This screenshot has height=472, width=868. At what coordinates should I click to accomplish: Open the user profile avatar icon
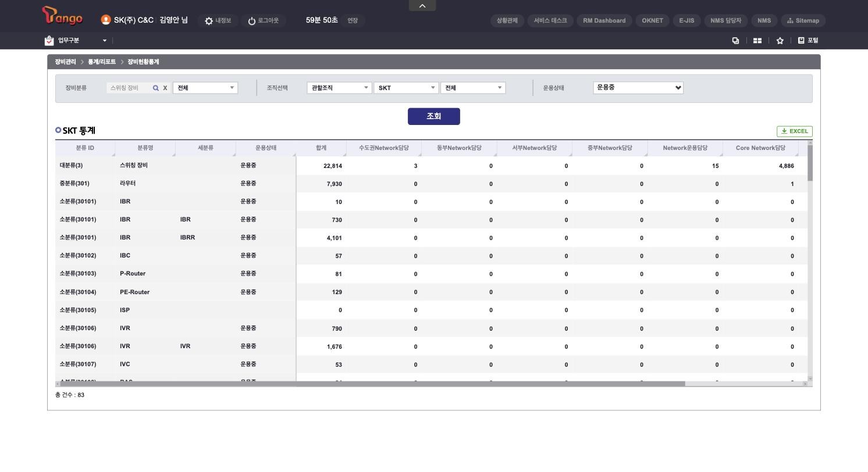point(105,20)
